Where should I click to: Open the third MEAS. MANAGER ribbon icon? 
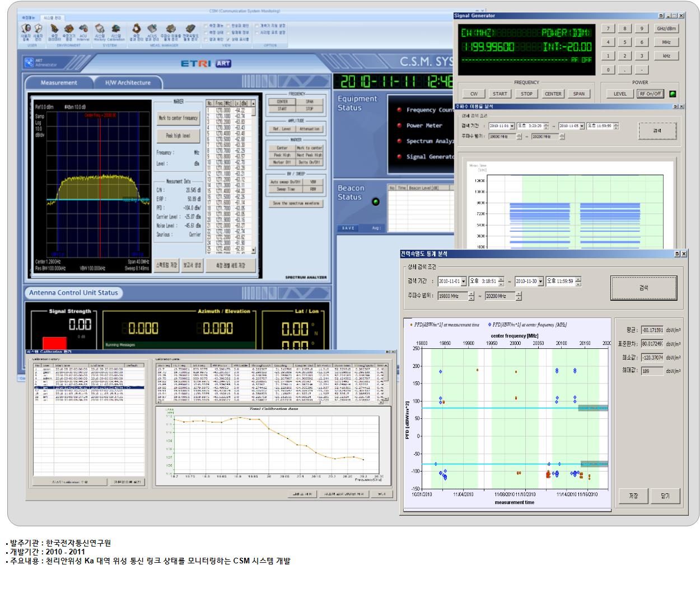(170, 32)
